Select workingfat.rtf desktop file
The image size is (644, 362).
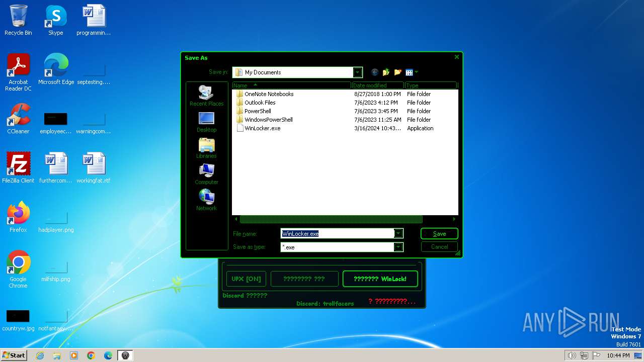coord(94,167)
